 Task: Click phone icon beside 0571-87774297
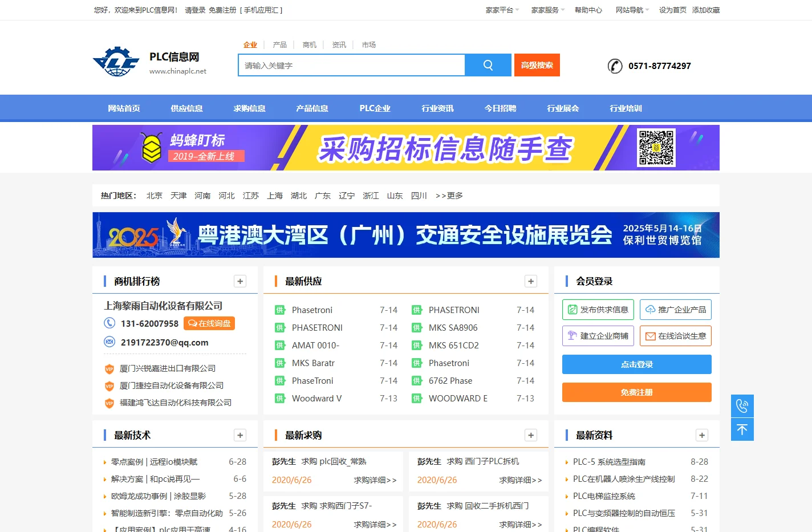pyautogui.click(x=615, y=66)
